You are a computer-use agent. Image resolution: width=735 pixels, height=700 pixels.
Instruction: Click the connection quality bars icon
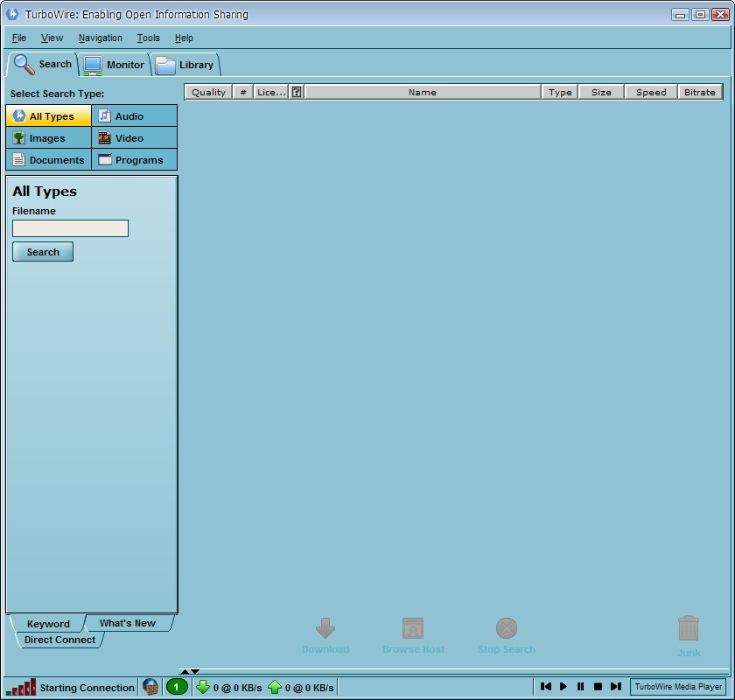coord(21,688)
